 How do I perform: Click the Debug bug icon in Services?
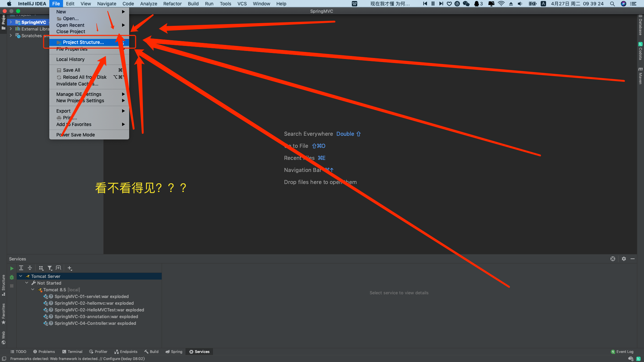click(x=12, y=277)
